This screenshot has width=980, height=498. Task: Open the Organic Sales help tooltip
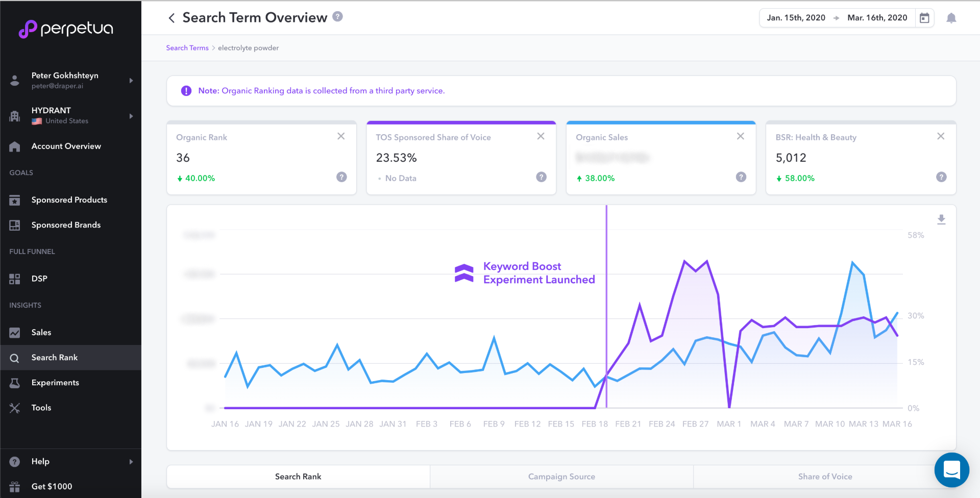(x=741, y=177)
